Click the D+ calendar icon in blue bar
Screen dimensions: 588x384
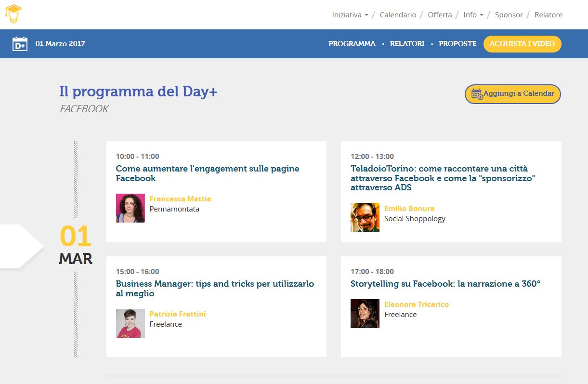20,44
